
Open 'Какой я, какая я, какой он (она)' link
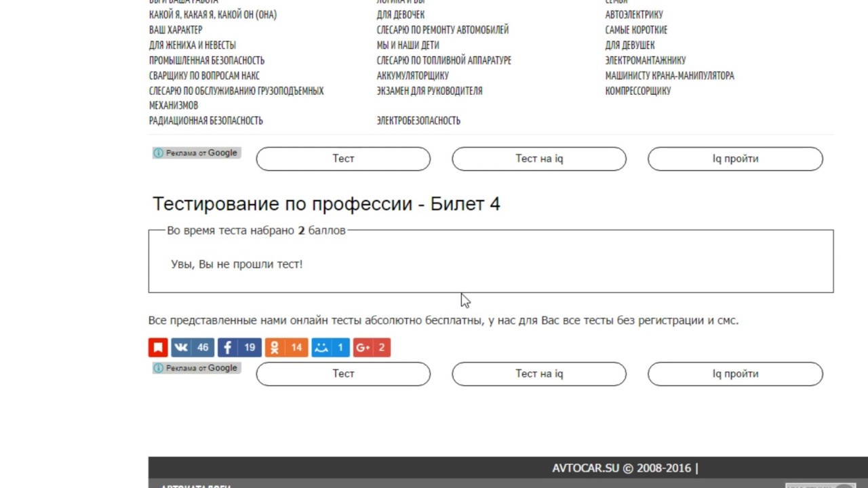(x=213, y=15)
